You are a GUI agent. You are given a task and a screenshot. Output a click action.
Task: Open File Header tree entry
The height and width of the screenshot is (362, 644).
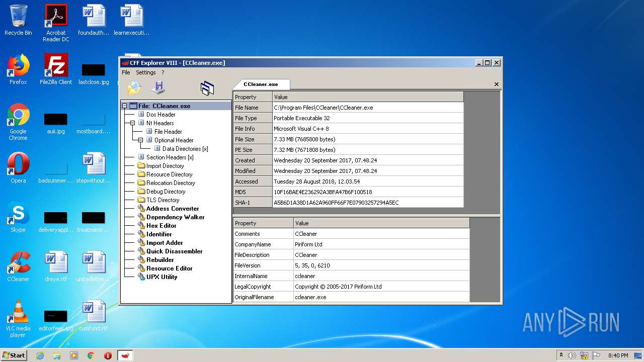coord(168,132)
